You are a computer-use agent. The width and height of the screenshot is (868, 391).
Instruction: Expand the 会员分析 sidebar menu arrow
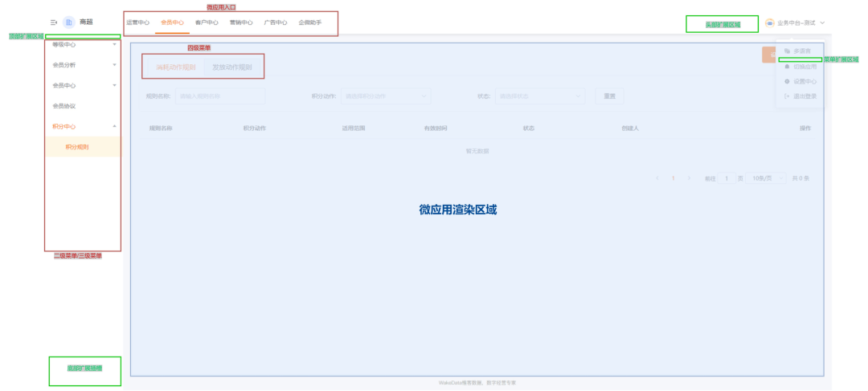(115, 65)
